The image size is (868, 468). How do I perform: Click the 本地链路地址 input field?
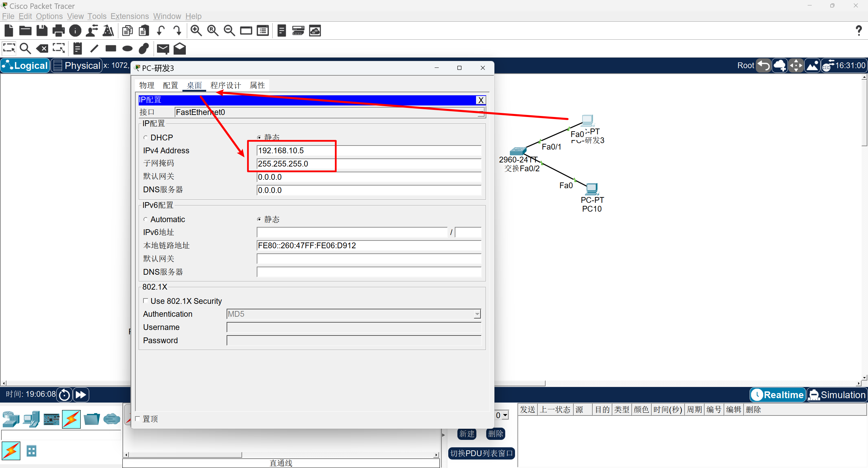tap(369, 246)
